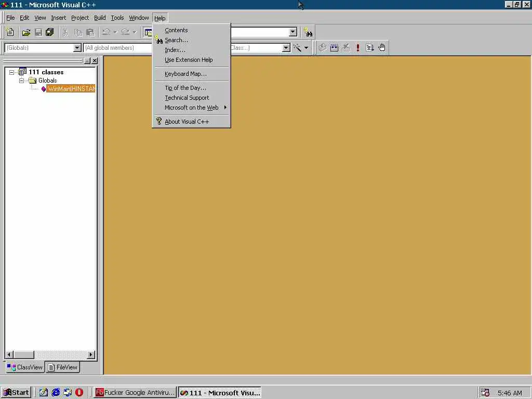The width and height of the screenshot is (532, 399).
Task: Click the Copy icon in toolbar
Action: tap(78, 32)
